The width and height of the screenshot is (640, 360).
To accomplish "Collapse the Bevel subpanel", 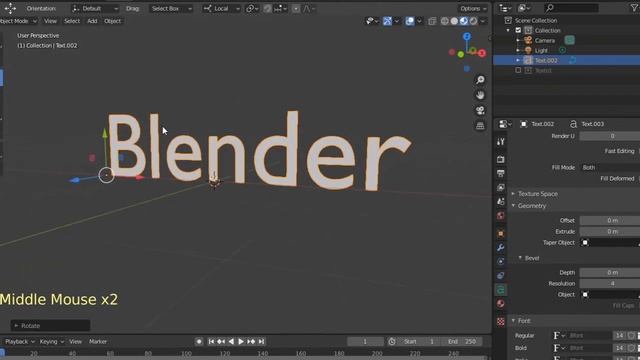I will click(x=531, y=258).
